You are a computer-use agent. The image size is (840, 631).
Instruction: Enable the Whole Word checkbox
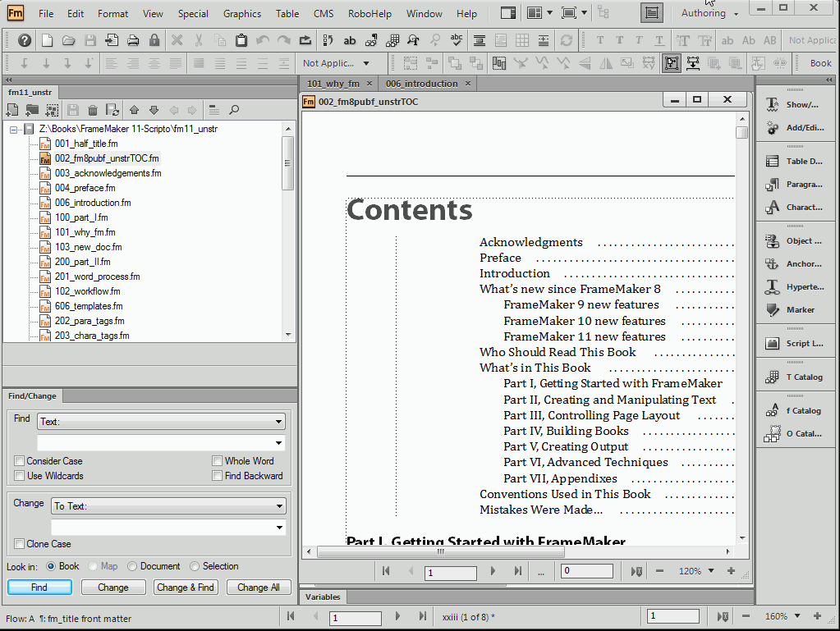pyautogui.click(x=217, y=461)
